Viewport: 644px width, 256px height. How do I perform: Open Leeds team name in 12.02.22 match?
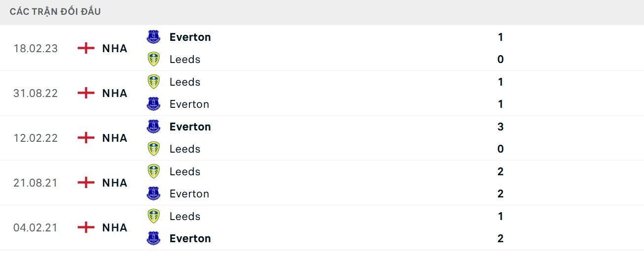(x=184, y=149)
